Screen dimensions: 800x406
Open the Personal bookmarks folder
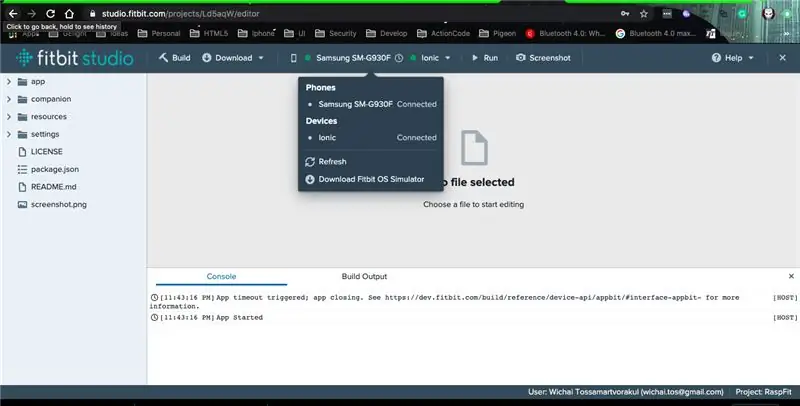coord(159,33)
